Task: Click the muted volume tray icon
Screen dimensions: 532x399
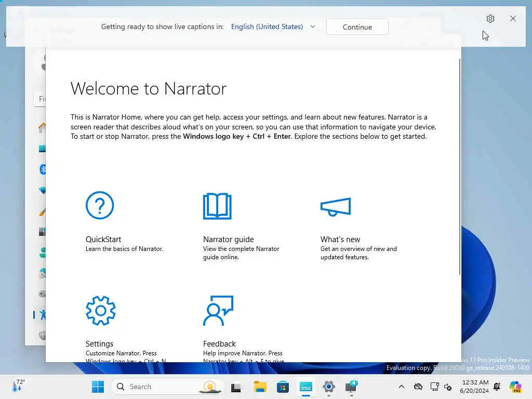Action: click(x=447, y=387)
